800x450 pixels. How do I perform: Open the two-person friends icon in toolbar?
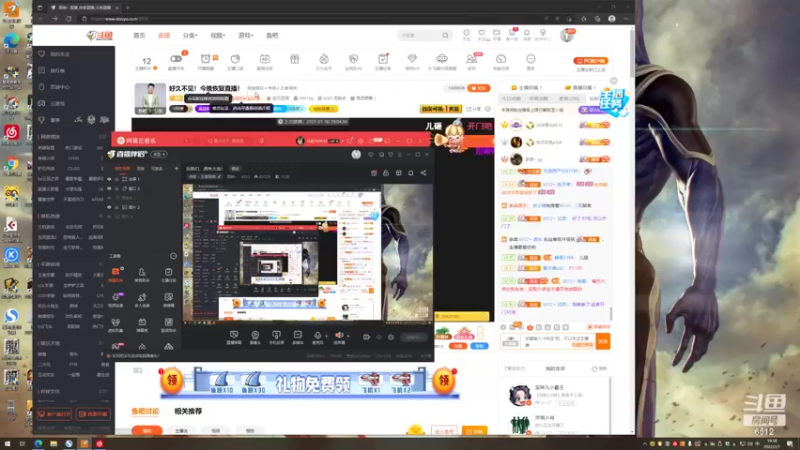point(471,59)
